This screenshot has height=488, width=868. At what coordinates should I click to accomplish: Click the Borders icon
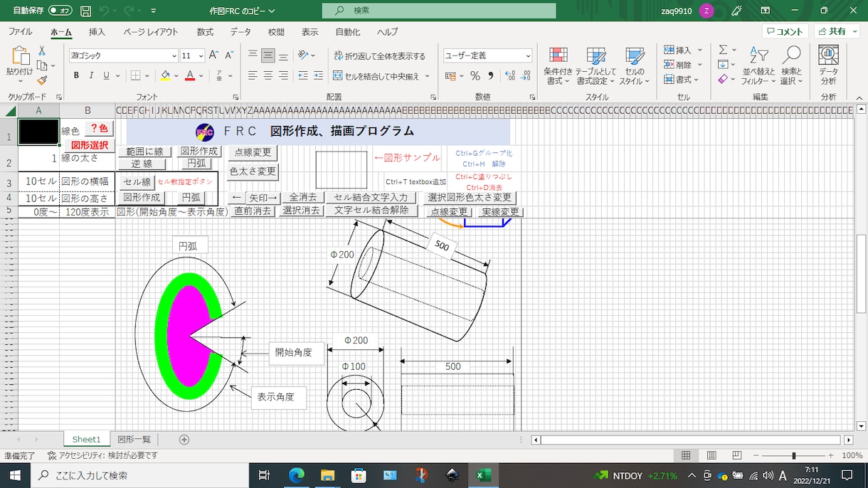coord(136,75)
